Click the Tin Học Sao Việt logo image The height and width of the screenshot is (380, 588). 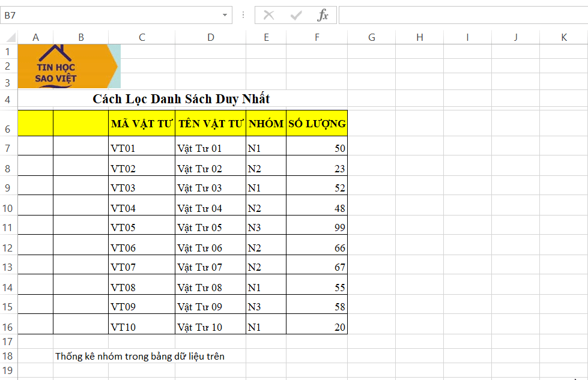coord(69,66)
